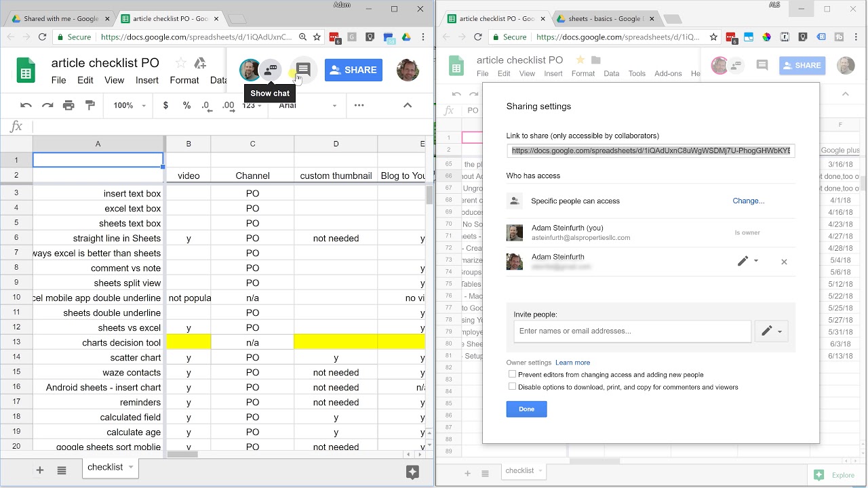The image size is (868, 488).
Task: Open checklist sheet tab dropdown arrow
Action: pos(131,467)
